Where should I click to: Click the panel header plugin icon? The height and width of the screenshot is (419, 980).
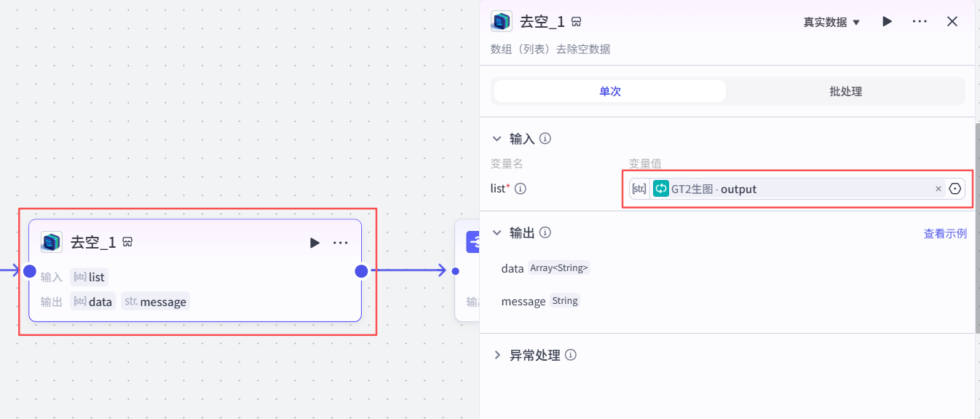point(501,21)
